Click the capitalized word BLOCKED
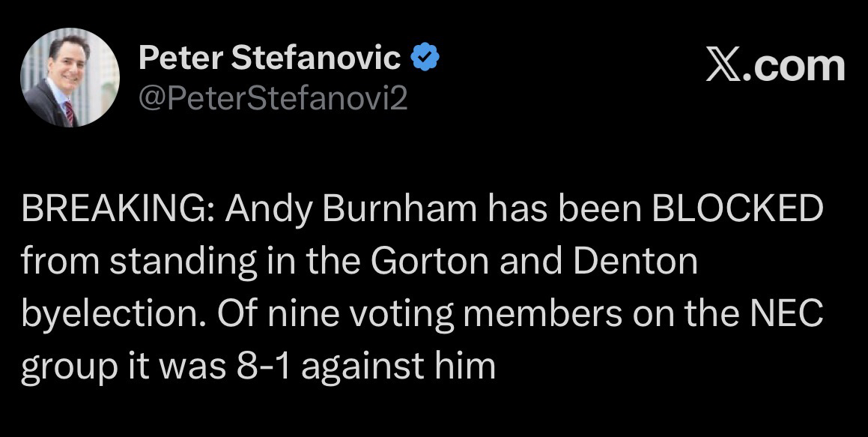The image size is (868, 437). point(738,211)
